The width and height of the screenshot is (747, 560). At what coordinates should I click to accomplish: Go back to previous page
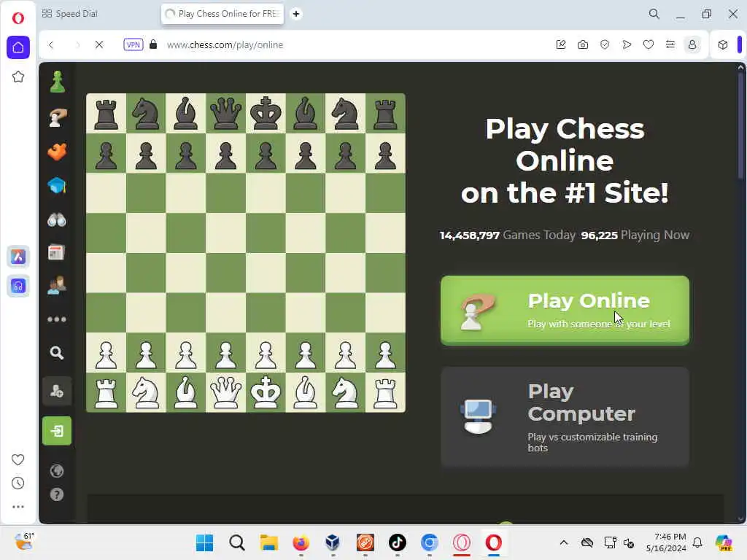(x=51, y=44)
